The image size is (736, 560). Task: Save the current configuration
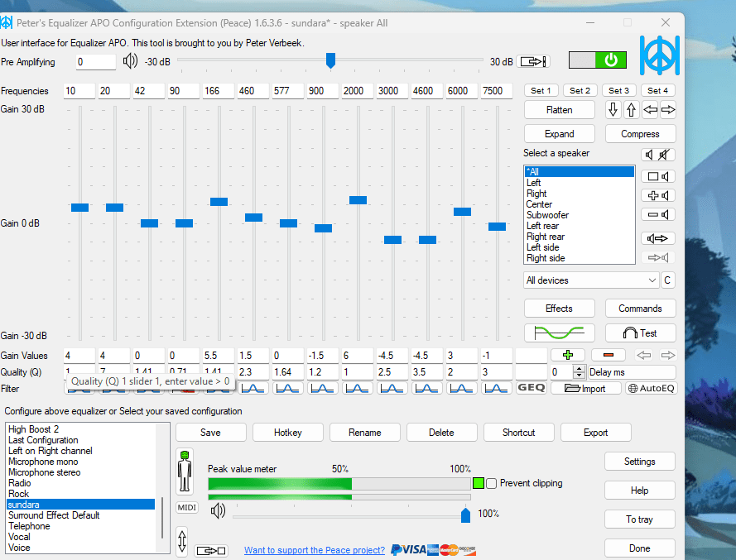pos(210,433)
